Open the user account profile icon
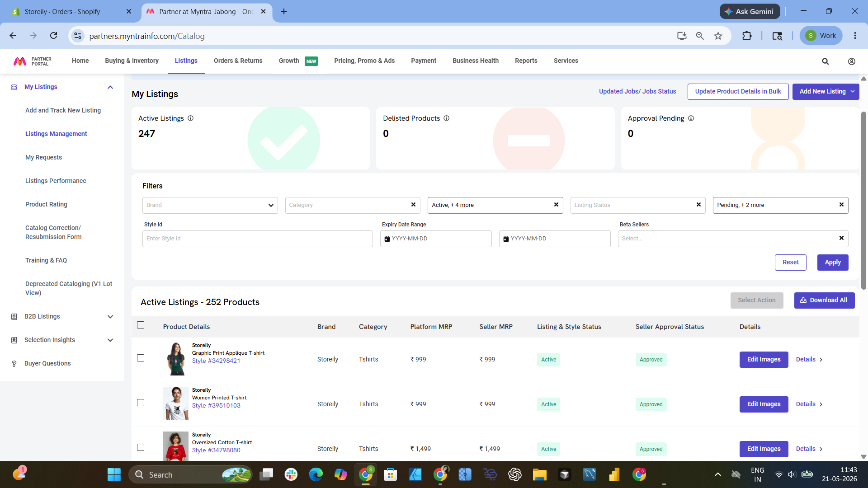 tap(851, 61)
